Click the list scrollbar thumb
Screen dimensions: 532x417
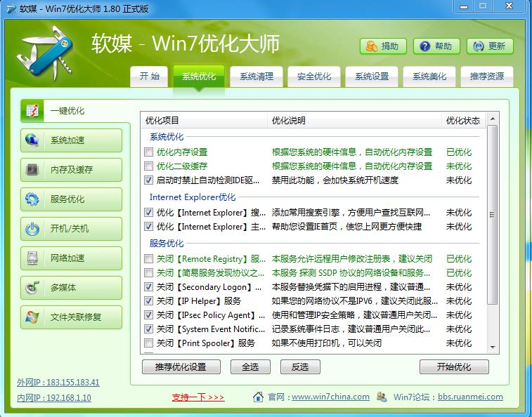pos(493,215)
